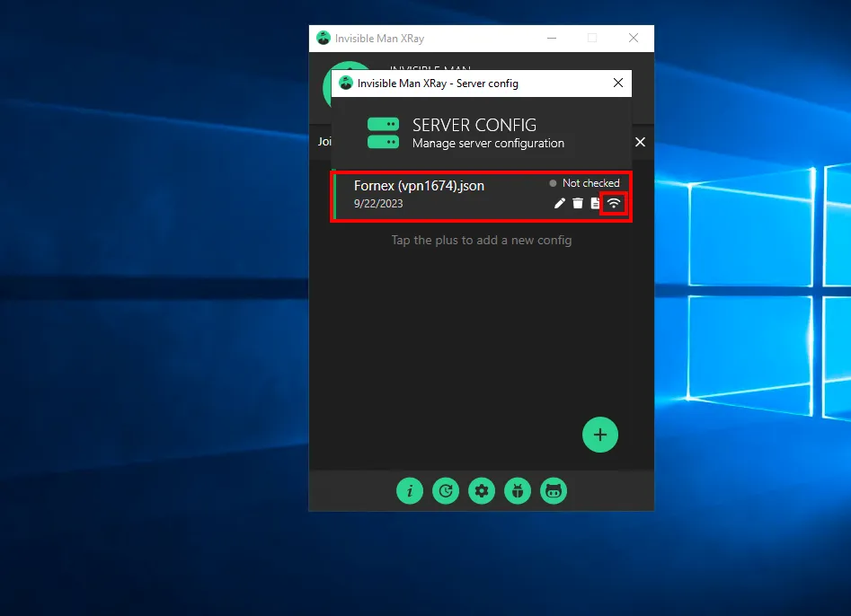The height and width of the screenshot is (616, 851).
Task: Click 'Manage server configuration' subtitle
Action: (x=488, y=143)
